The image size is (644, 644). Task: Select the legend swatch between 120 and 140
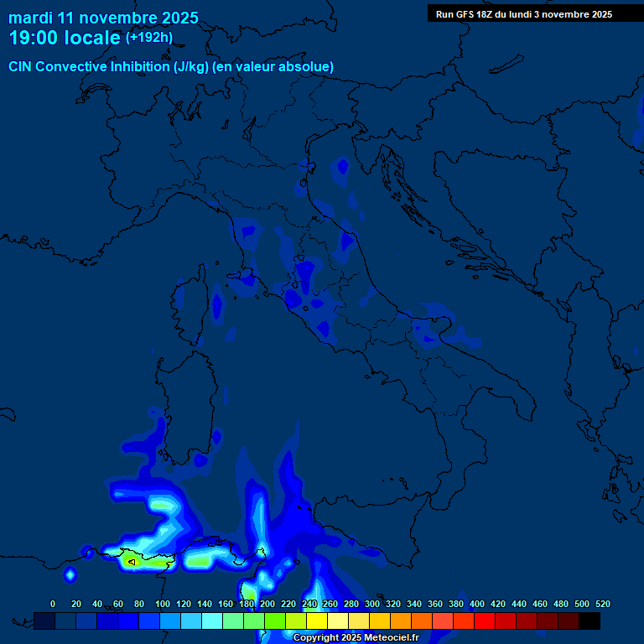[x=191, y=621]
